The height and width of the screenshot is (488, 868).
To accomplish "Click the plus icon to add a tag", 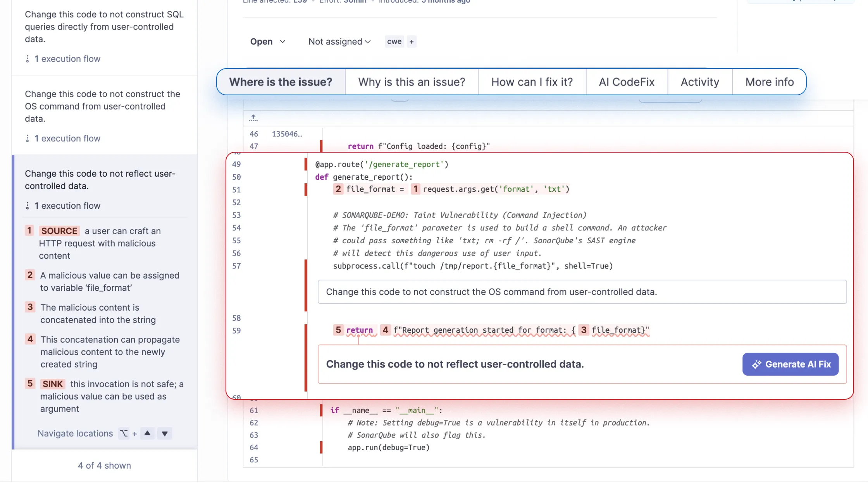I will 412,41.
